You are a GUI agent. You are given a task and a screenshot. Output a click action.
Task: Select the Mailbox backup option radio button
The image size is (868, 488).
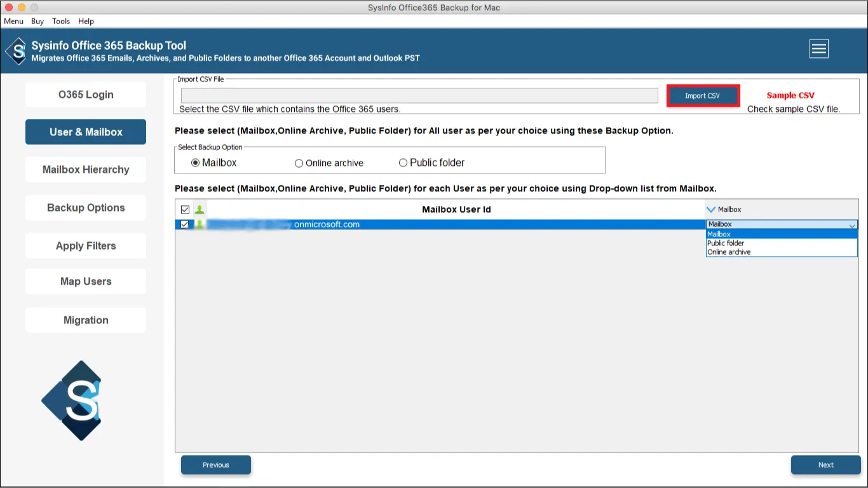pyautogui.click(x=195, y=163)
